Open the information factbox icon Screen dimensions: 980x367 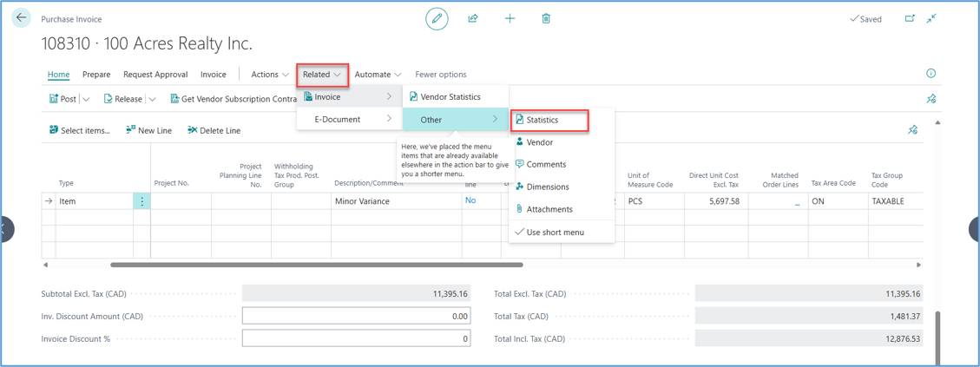point(931,74)
